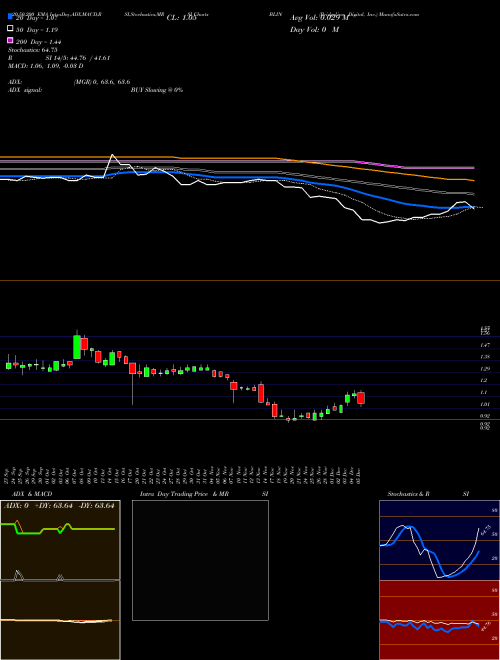
Task: Click the '50 Day = 1.19' legend text
Action: coord(37,30)
